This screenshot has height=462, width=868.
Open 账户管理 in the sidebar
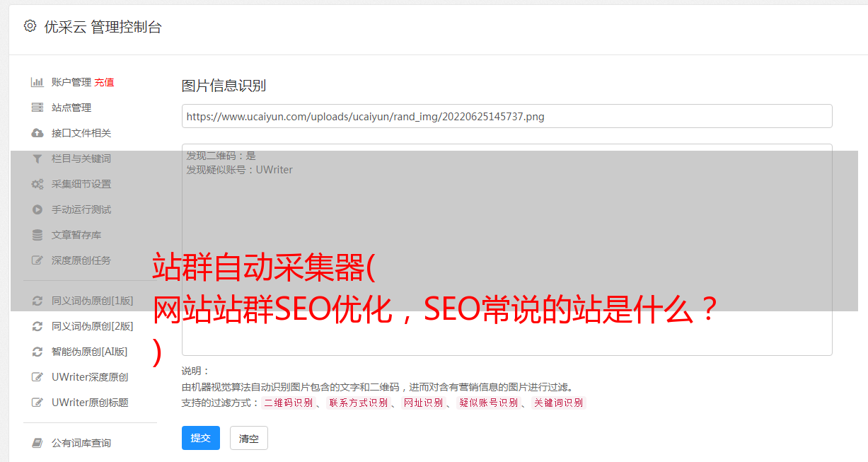click(71, 82)
